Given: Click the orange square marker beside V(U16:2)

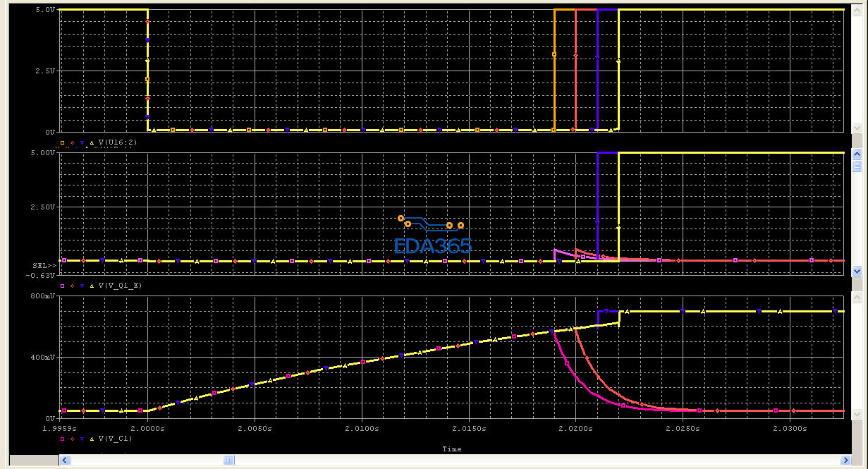Looking at the screenshot, I should pyautogui.click(x=62, y=142).
